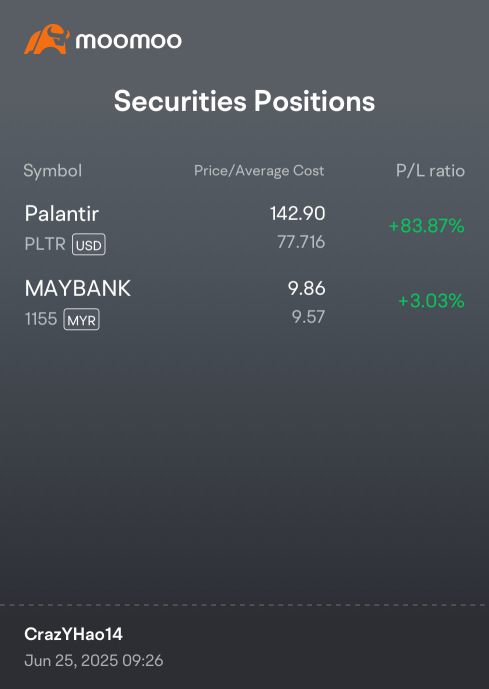
Task: Click Palantir current price 142.90
Action: [x=297, y=214]
